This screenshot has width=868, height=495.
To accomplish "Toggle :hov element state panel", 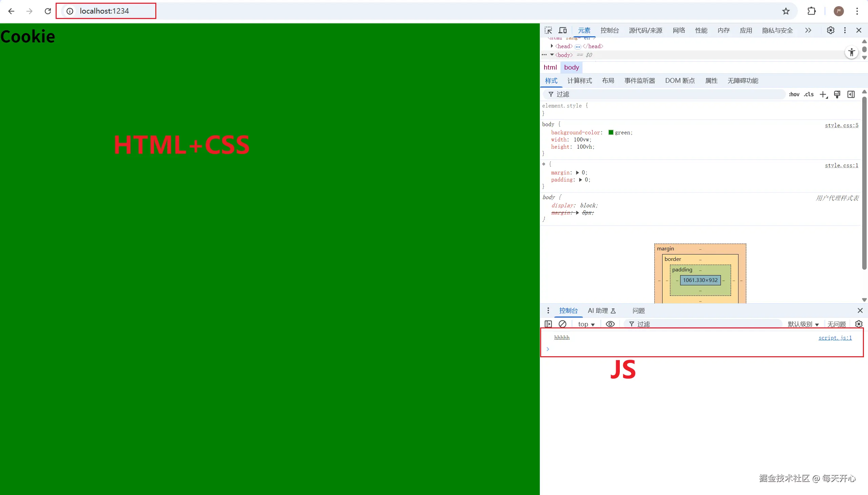I will (x=794, y=95).
